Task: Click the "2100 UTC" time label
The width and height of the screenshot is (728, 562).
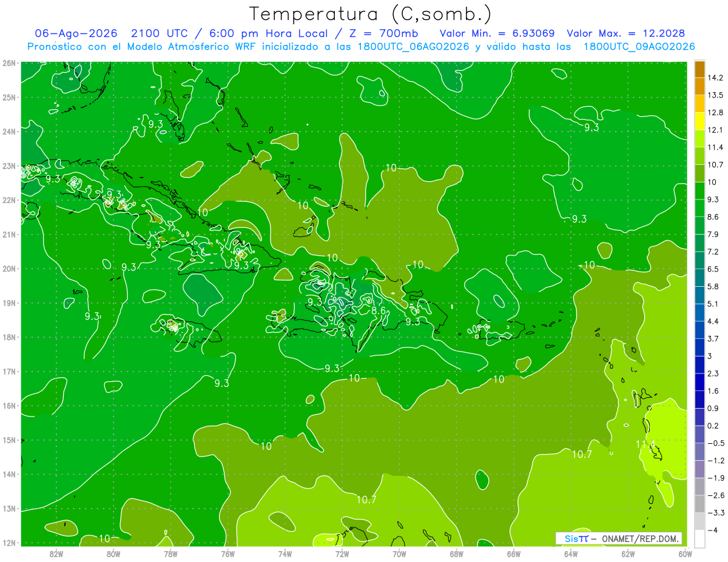Action: (160, 33)
